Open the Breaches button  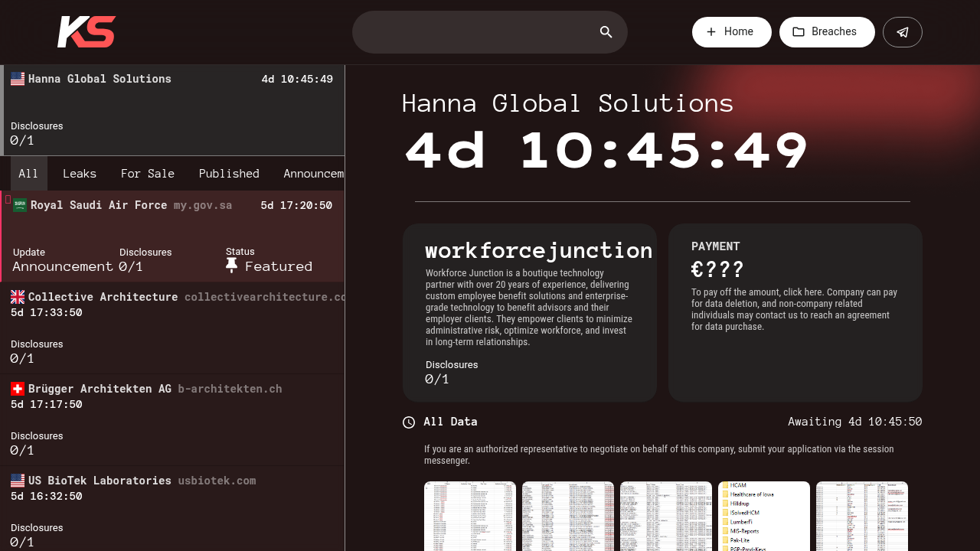click(827, 32)
